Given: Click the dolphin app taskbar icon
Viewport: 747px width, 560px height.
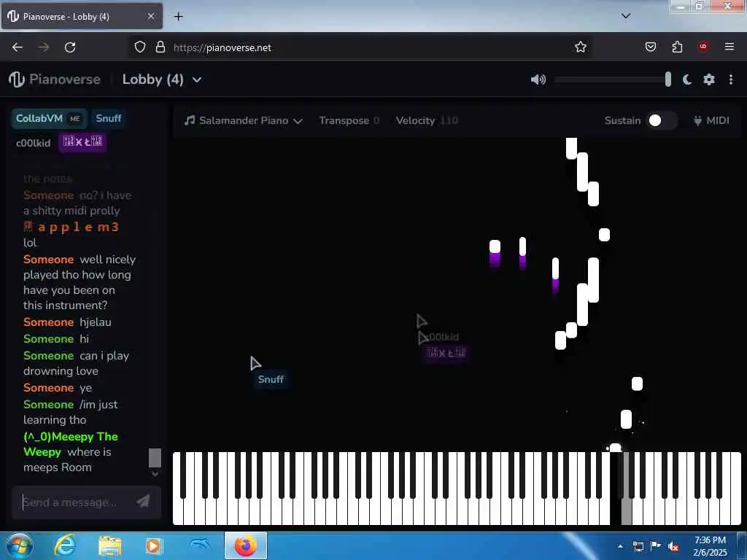Looking at the screenshot, I should [200, 545].
